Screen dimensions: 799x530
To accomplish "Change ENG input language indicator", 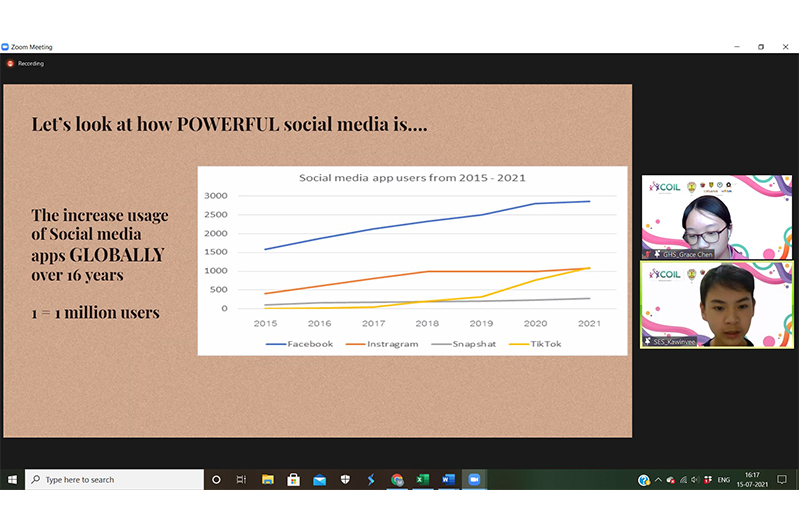I will (x=724, y=480).
